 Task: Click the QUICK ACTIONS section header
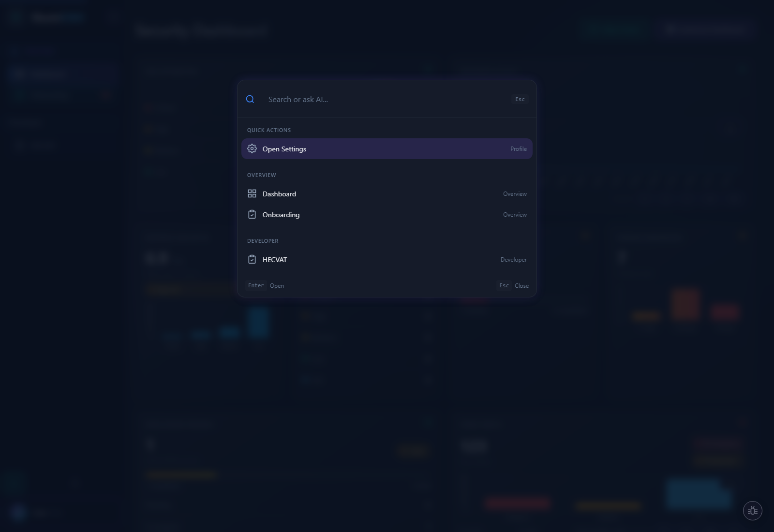pos(268,130)
